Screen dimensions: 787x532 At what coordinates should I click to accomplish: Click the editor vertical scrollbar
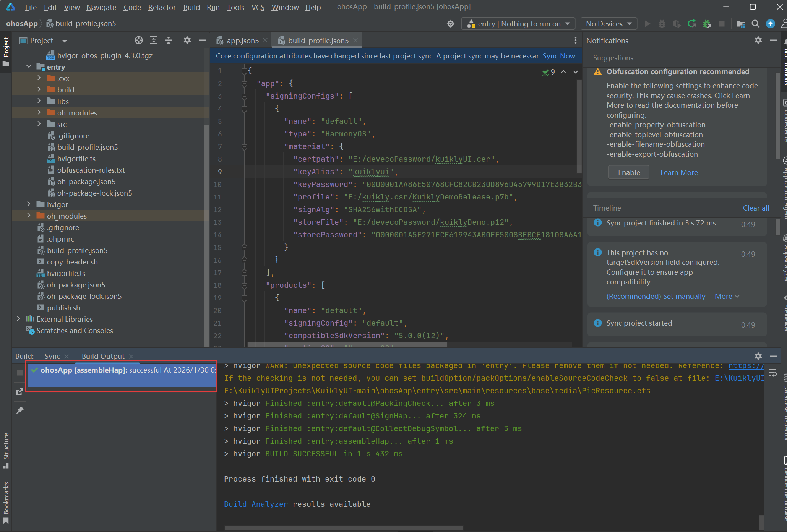pos(579,126)
